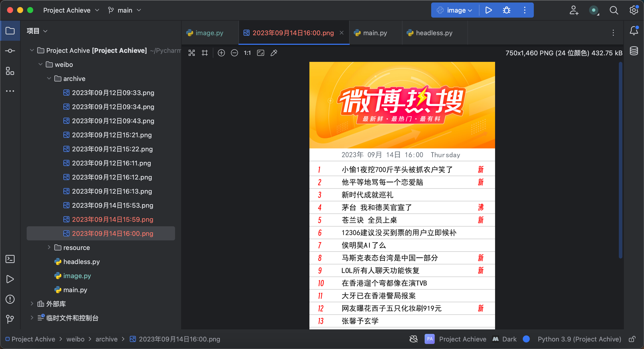Open the main branch dropdown
This screenshot has height=349, width=644.
pos(125,10)
